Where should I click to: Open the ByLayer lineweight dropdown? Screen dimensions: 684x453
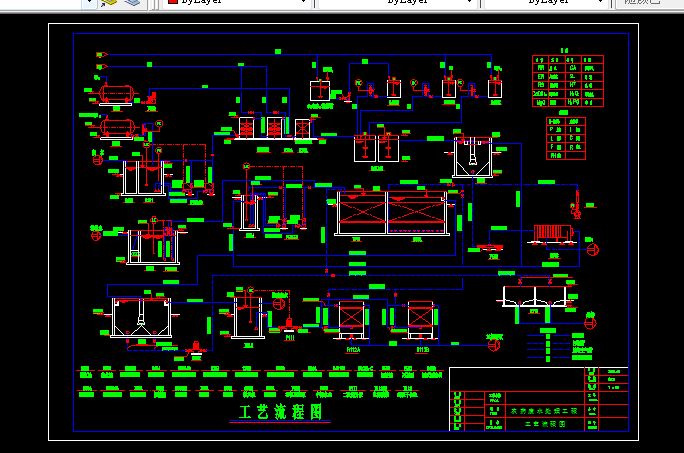point(546,3)
